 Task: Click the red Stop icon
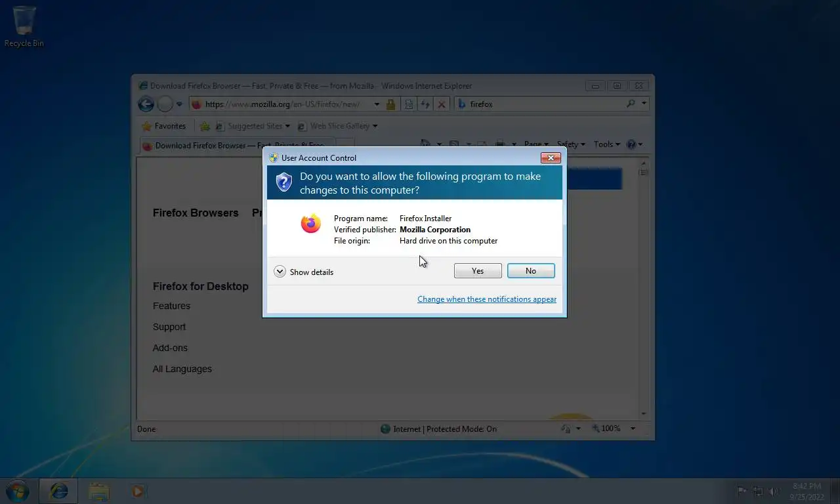(x=442, y=104)
